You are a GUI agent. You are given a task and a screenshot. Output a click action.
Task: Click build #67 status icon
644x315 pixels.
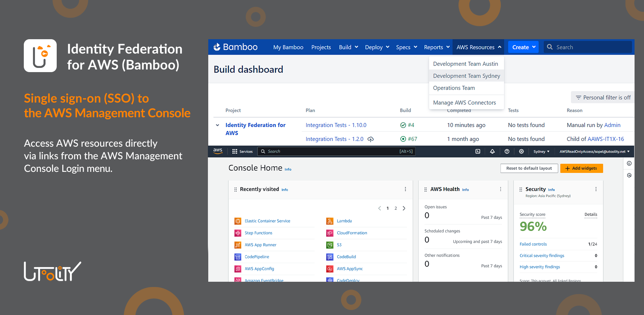click(x=403, y=139)
